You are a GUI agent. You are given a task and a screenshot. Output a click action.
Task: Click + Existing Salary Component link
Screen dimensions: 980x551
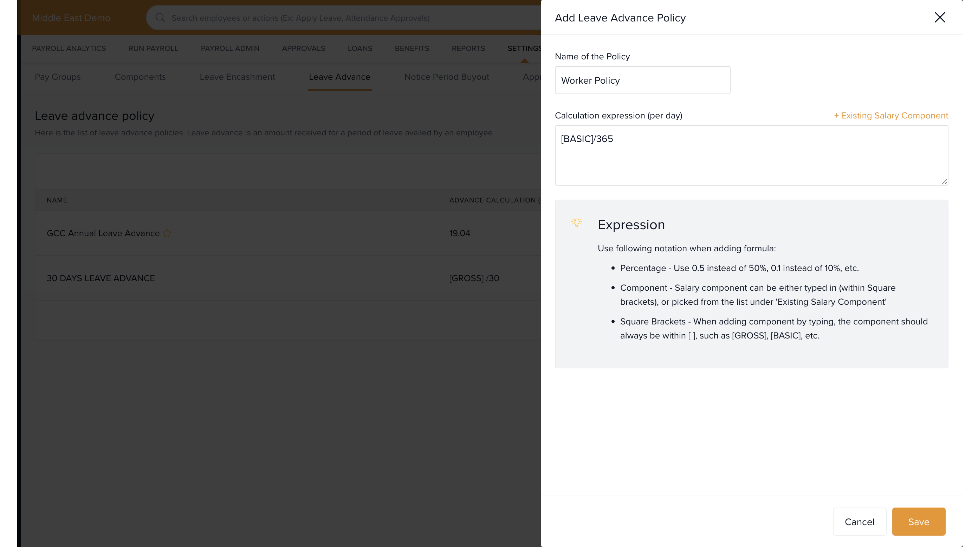(891, 116)
